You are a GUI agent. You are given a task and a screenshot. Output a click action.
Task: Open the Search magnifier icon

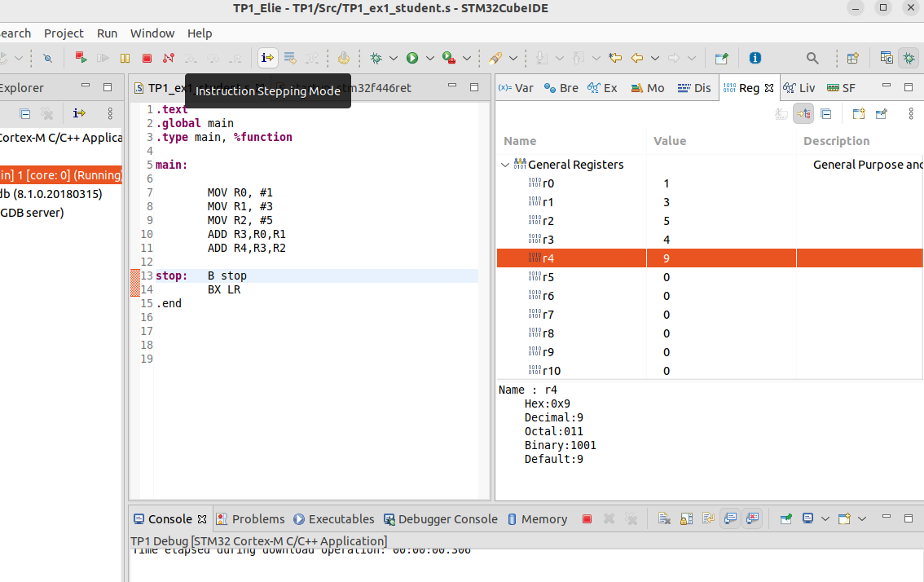tap(812, 58)
